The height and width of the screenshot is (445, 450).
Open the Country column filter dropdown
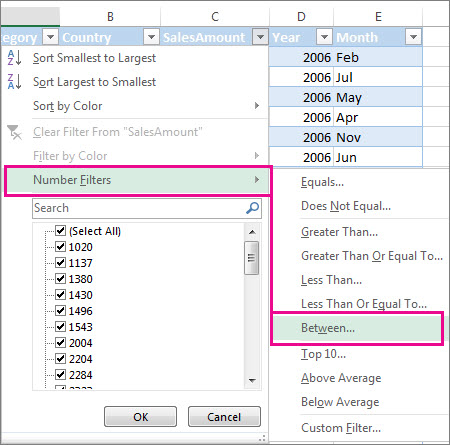(x=151, y=37)
